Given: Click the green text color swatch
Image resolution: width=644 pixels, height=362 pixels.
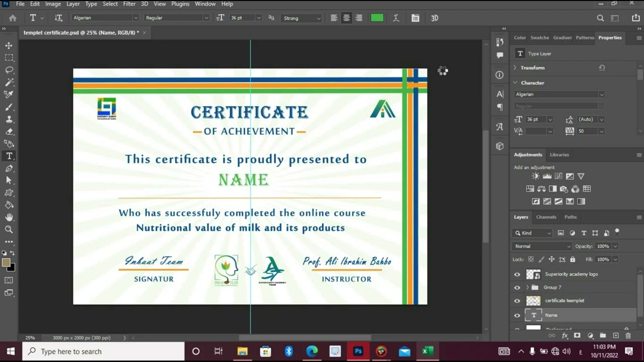Looking at the screenshot, I should tap(377, 18).
